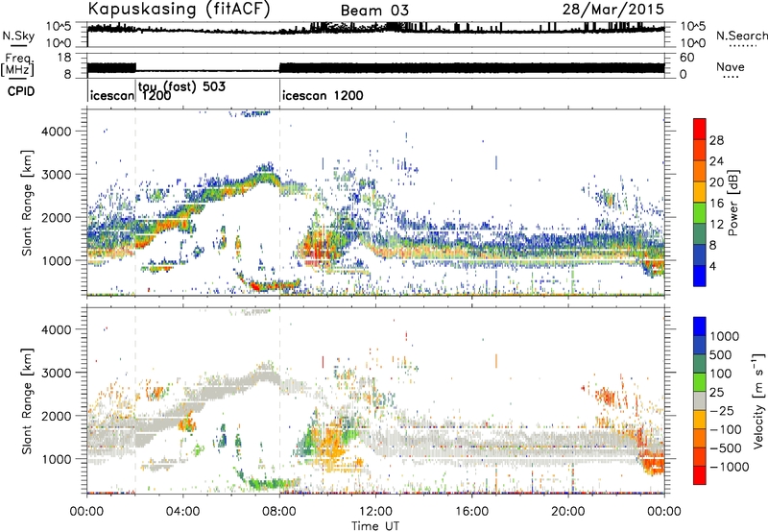Click the blue bottom of the power colorbar

point(700,276)
